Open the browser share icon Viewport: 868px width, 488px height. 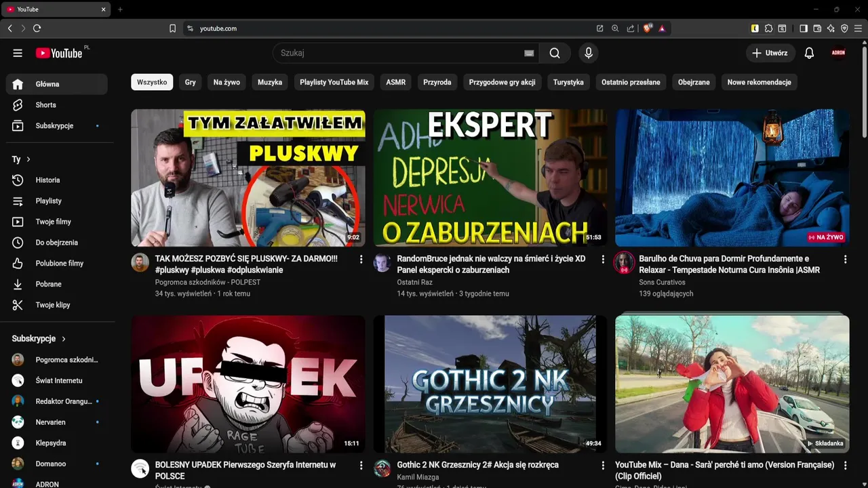pos(631,28)
